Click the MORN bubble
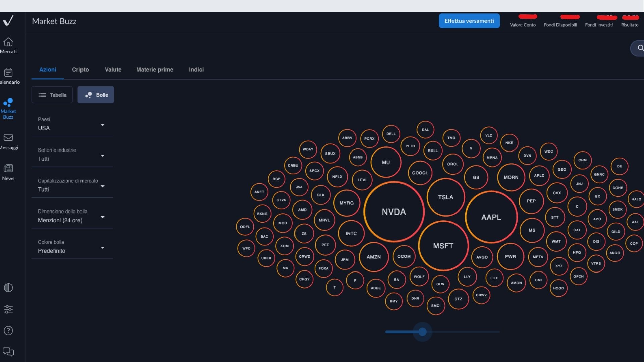The height and width of the screenshot is (362, 644). point(511,177)
